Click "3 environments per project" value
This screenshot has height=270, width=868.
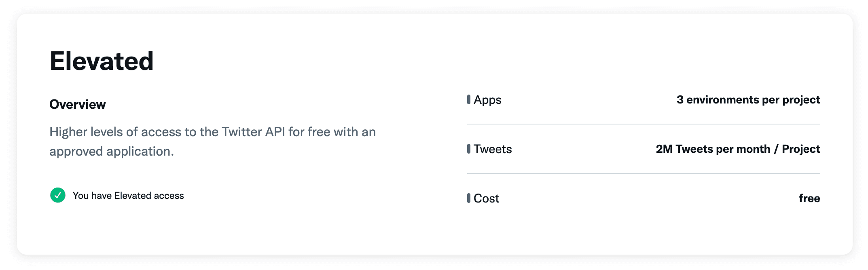pos(748,100)
